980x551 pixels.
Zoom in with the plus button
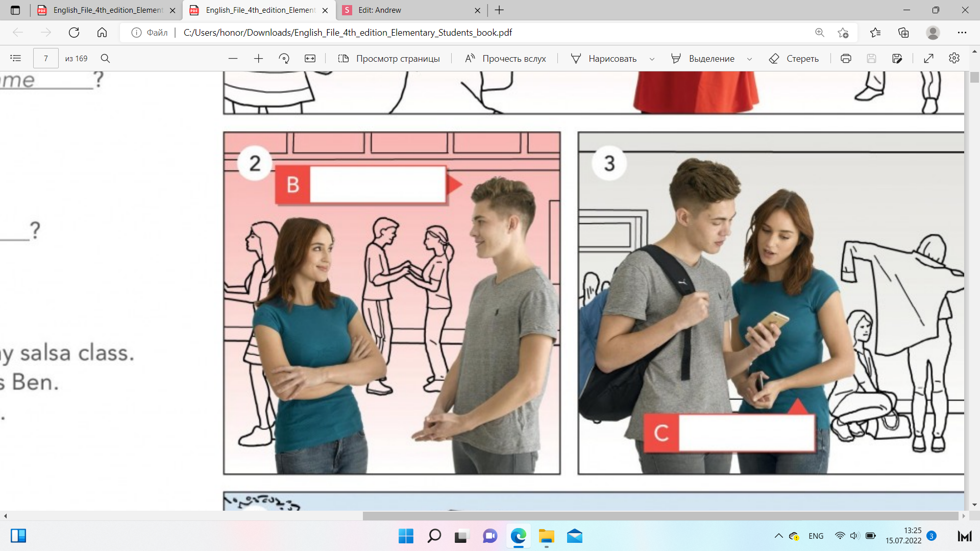[258, 59]
